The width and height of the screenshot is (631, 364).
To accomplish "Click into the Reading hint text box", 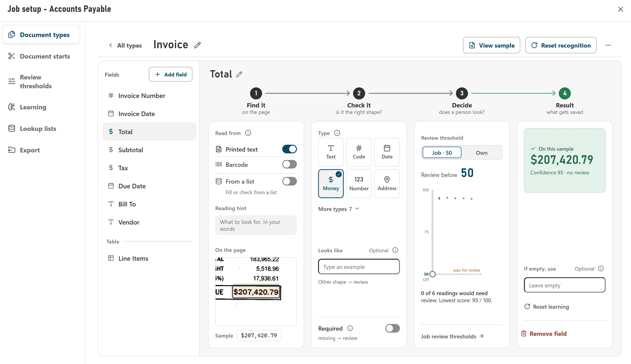I will point(256,225).
